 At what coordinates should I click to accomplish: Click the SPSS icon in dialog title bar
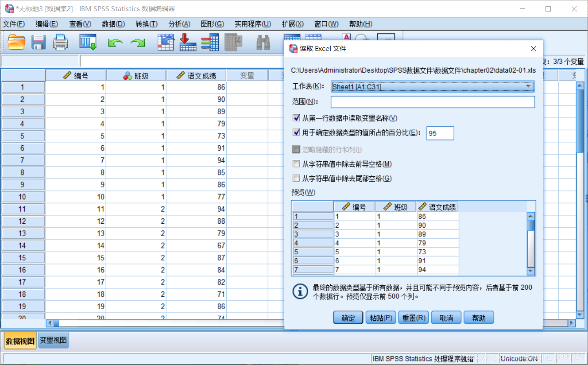click(293, 49)
